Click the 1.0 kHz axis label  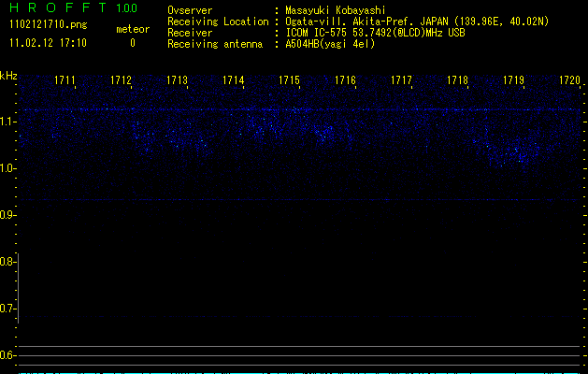[x=7, y=168]
